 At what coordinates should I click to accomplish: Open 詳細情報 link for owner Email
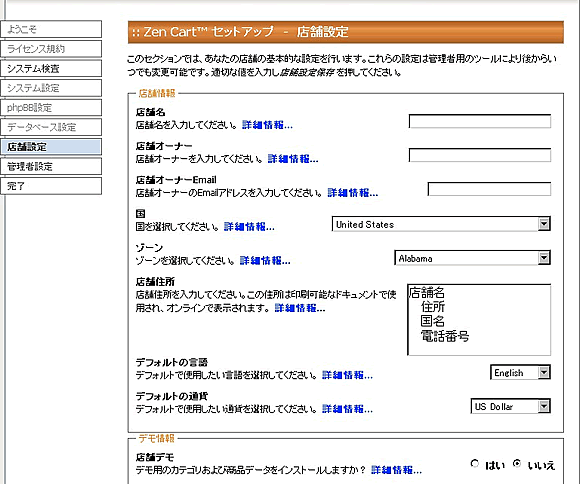pyautogui.click(x=353, y=193)
